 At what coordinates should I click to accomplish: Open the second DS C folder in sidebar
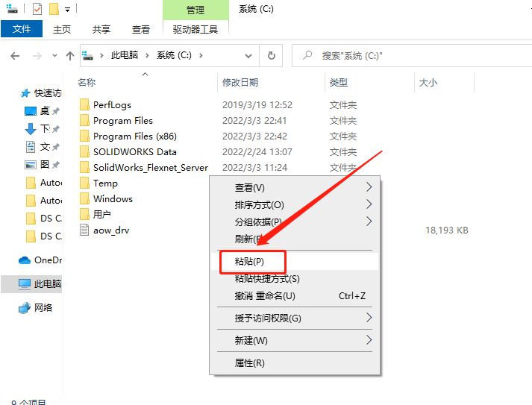[x=44, y=236]
